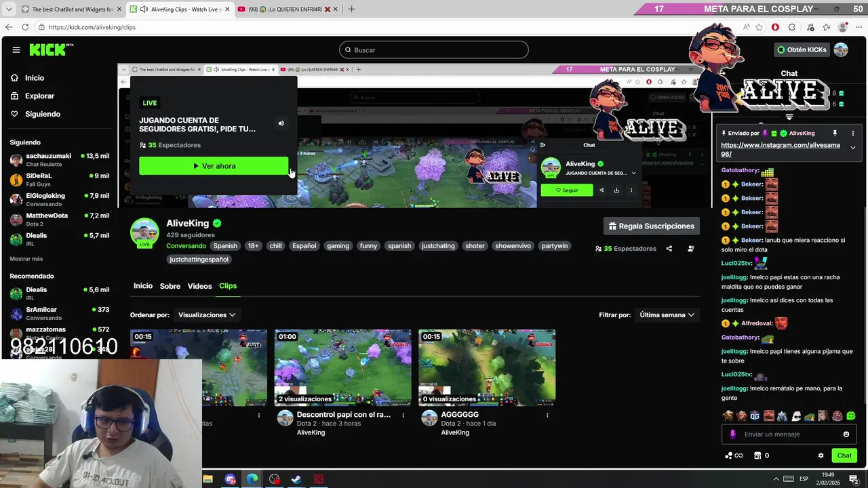
Task: Click the share icon beside Espectadores
Action: [669, 249]
